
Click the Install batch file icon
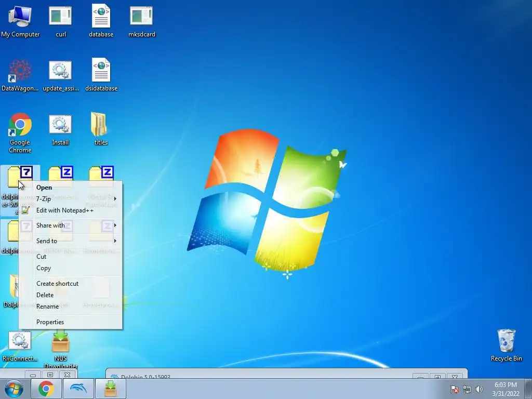pyautogui.click(x=60, y=129)
